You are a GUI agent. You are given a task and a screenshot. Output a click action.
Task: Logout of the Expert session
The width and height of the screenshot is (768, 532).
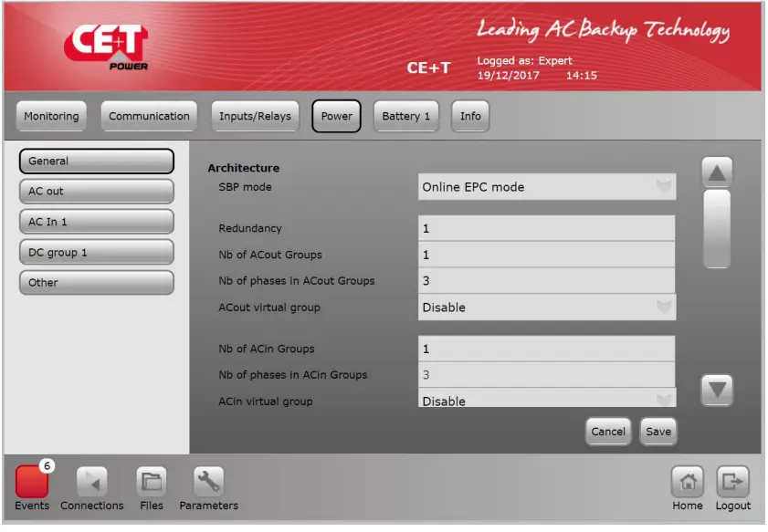tap(734, 486)
